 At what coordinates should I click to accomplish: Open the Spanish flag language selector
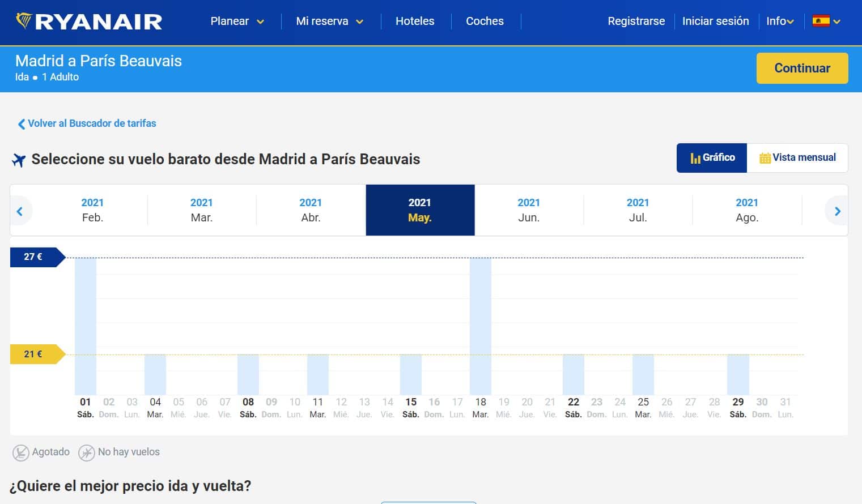point(826,22)
